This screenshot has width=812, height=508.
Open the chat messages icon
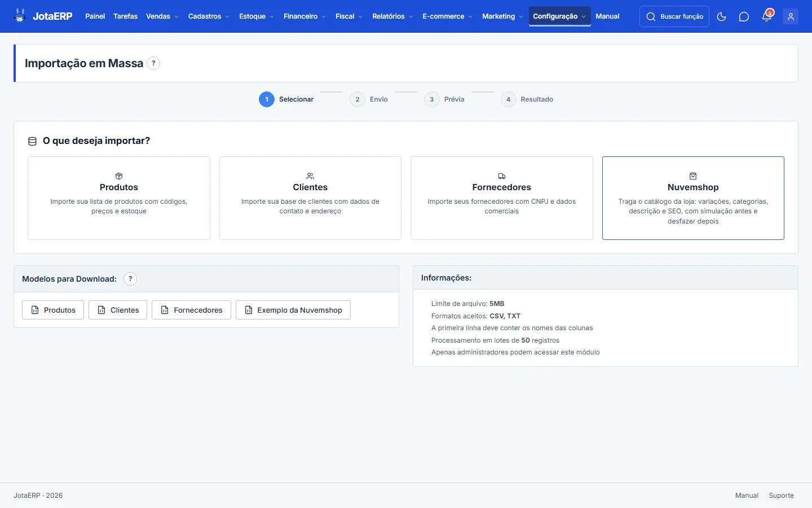coord(744,16)
